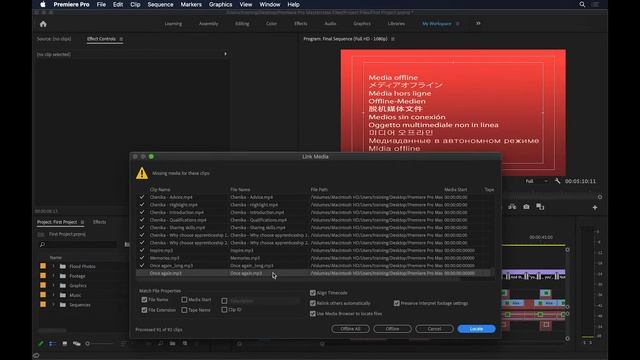Toggle the File Name match checkbox
The width and height of the screenshot is (640, 360).
pos(144,300)
